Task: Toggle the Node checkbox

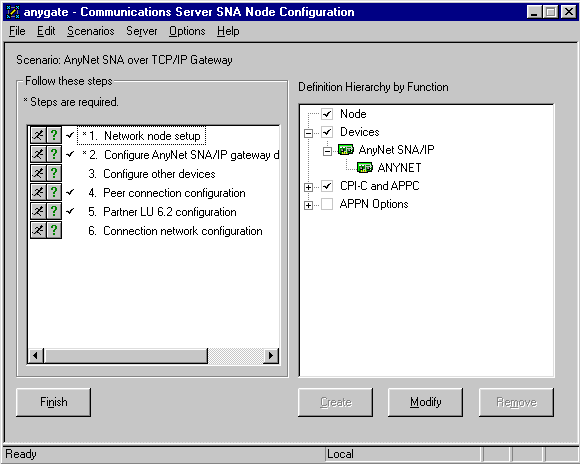Action: click(327, 114)
